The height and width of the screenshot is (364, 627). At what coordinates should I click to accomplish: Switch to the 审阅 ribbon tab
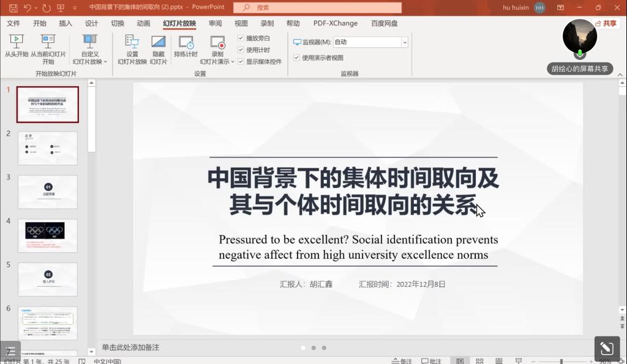coord(215,23)
